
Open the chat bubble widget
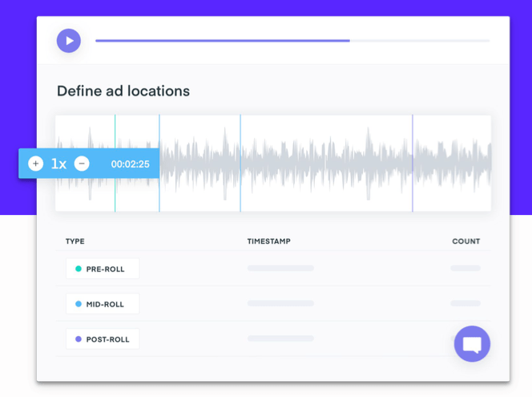pos(472,344)
